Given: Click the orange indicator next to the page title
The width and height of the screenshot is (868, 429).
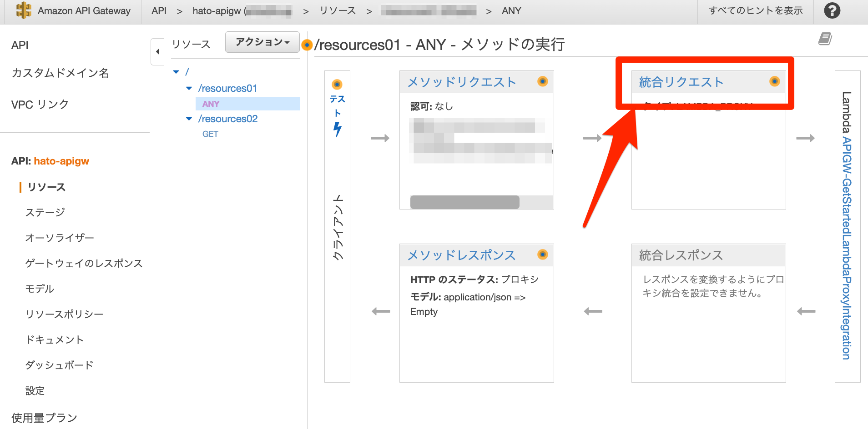Looking at the screenshot, I should tap(308, 45).
